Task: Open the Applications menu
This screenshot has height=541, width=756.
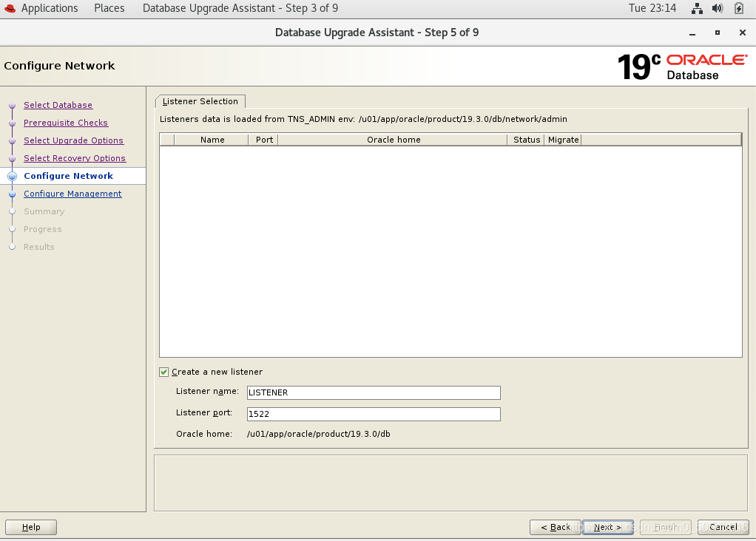Action: [50, 8]
